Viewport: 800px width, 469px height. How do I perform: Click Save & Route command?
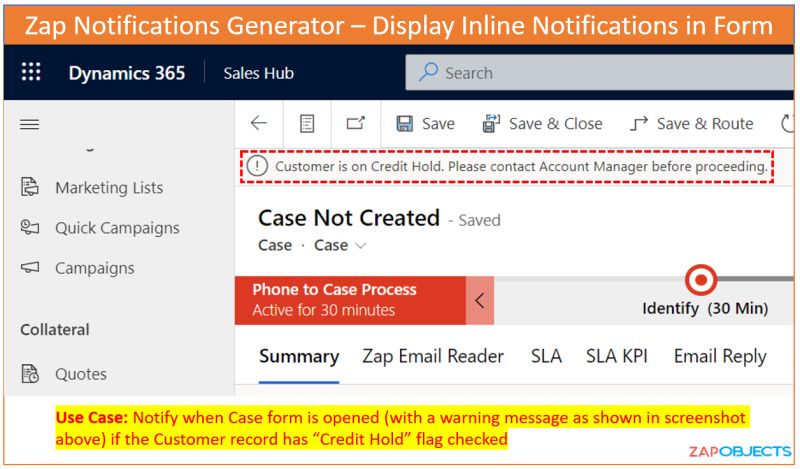pyautogui.click(x=705, y=124)
